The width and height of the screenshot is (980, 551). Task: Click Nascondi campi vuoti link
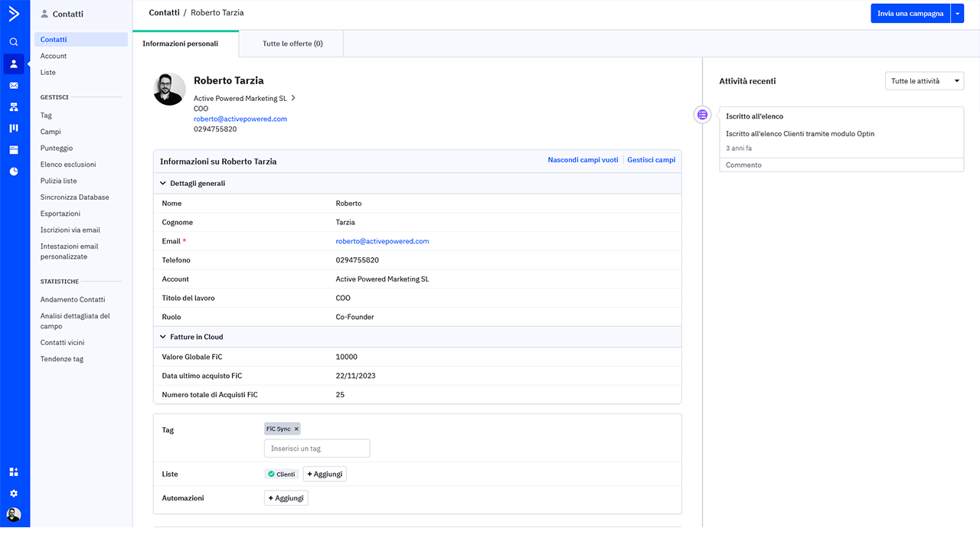pyautogui.click(x=583, y=160)
